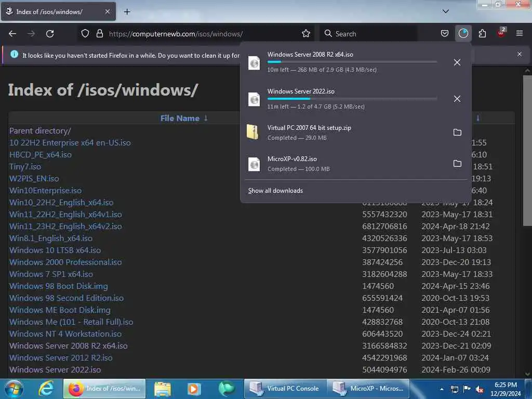Open Windows Server 2012 R2.iso link
The height and width of the screenshot is (399, 532).
tap(61, 357)
